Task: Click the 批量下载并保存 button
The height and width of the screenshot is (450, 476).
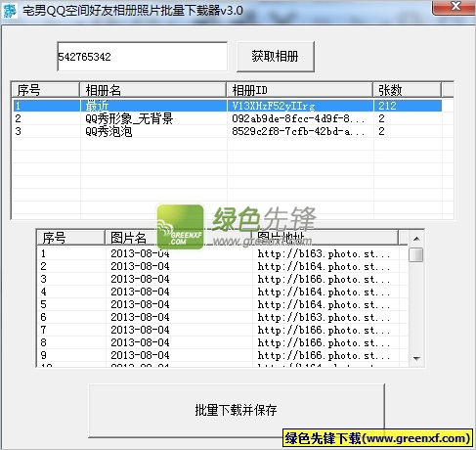Action: (x=237, y=410)
